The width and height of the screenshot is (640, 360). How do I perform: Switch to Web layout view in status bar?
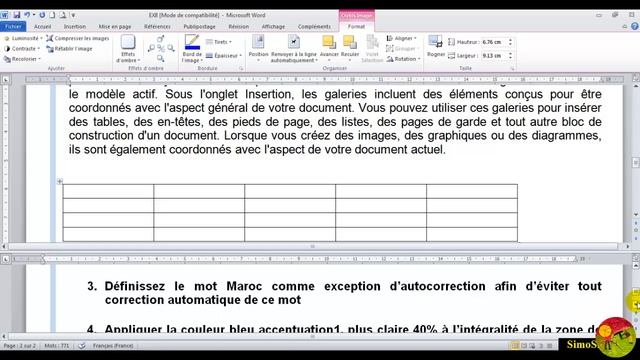point(532,346)
